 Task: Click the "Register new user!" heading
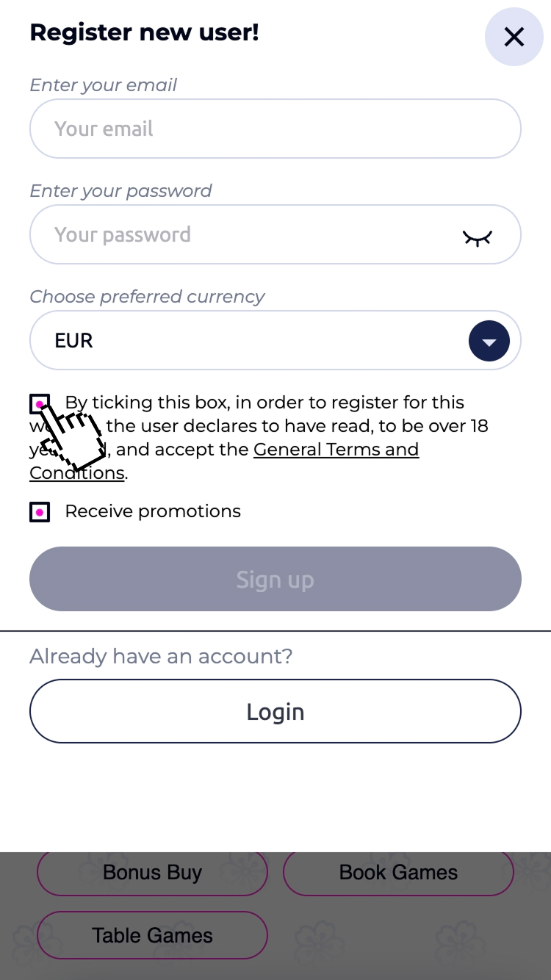tap(144, 32)
